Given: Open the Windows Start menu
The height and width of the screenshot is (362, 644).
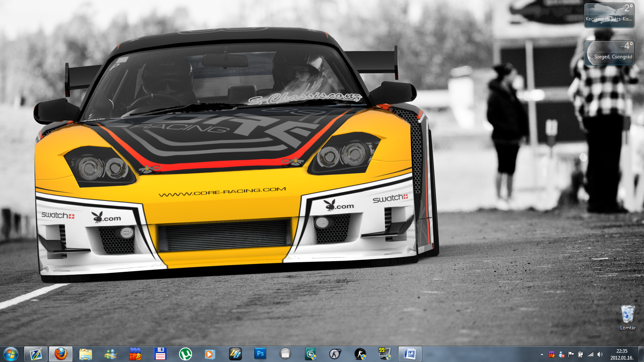Looking at the screenshot, I should (11, 354).
